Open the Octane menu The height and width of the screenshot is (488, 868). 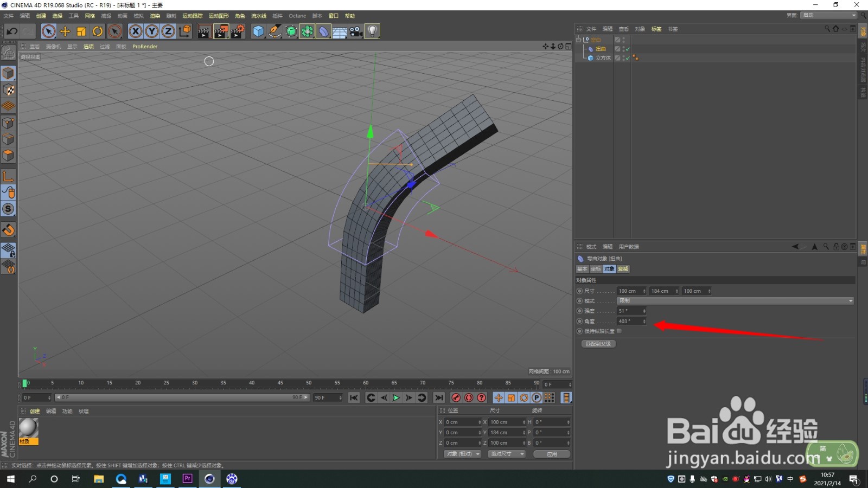pos(297,16)
